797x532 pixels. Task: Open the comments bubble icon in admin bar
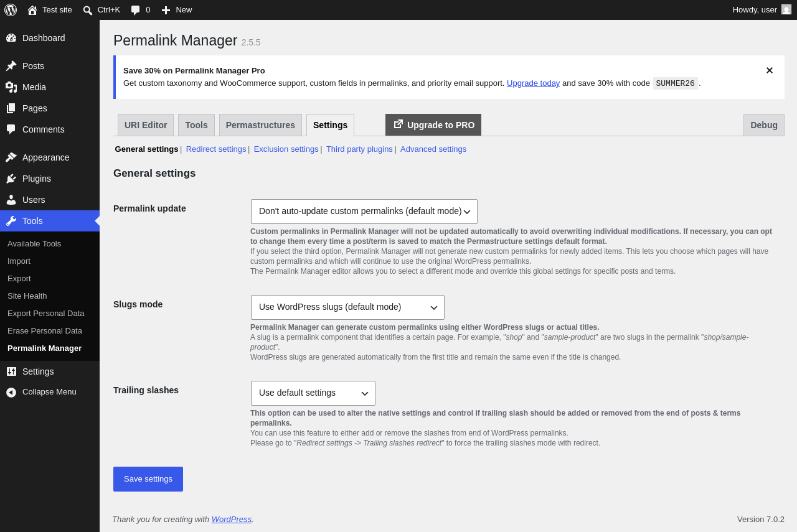136,10
